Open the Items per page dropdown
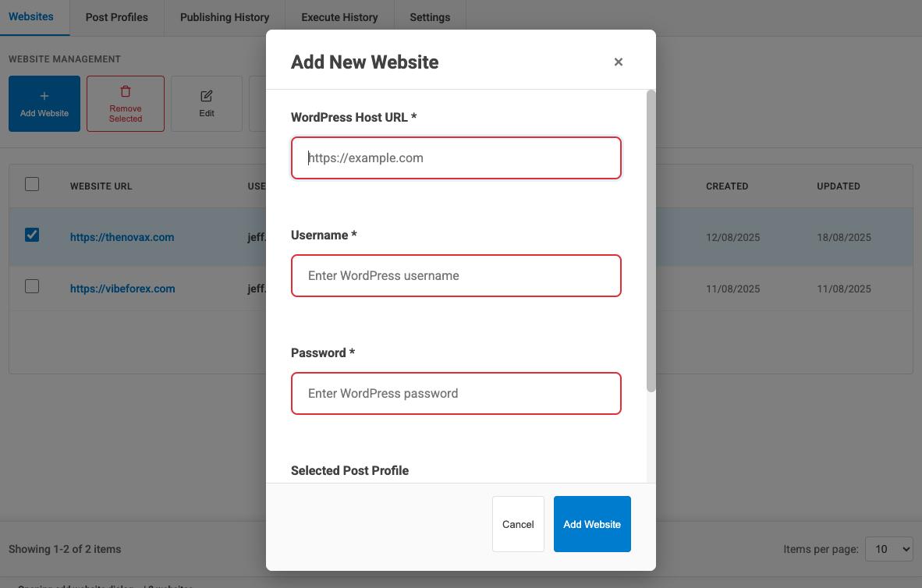This screenshot has width=922, height=588. tap(889, 548)
